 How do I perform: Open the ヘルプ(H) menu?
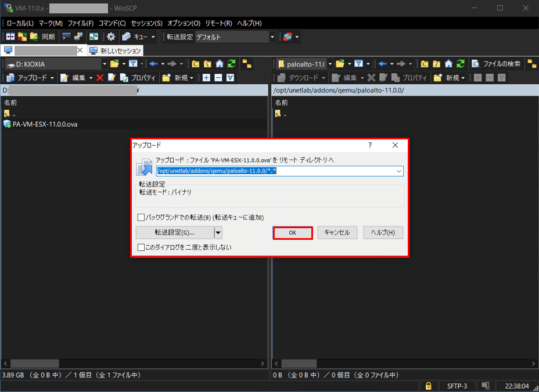[249, 23]
